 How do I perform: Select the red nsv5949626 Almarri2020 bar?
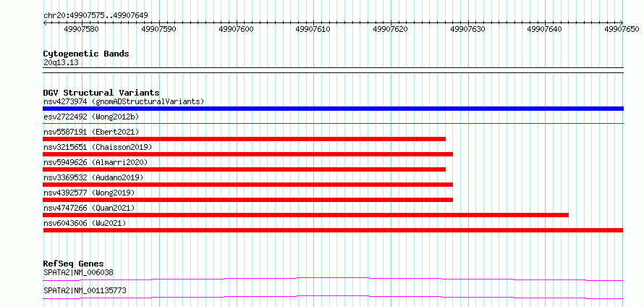(x=244, y=169)
